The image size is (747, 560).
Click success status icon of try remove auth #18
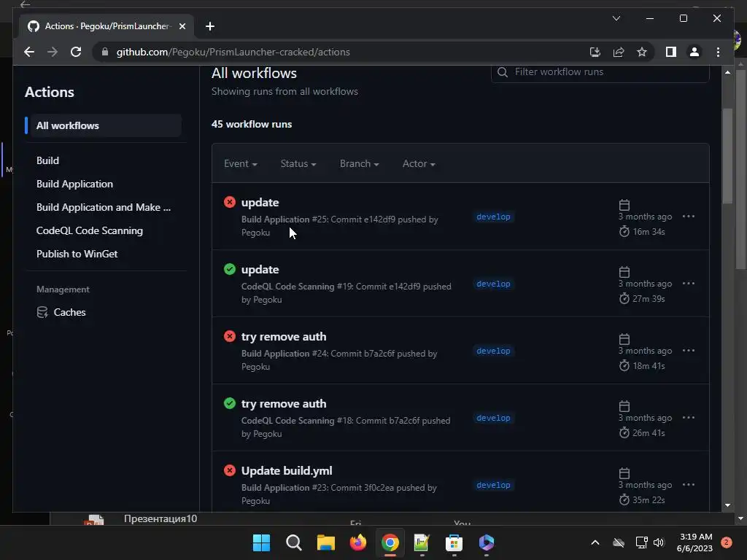(x=230, y=403)
